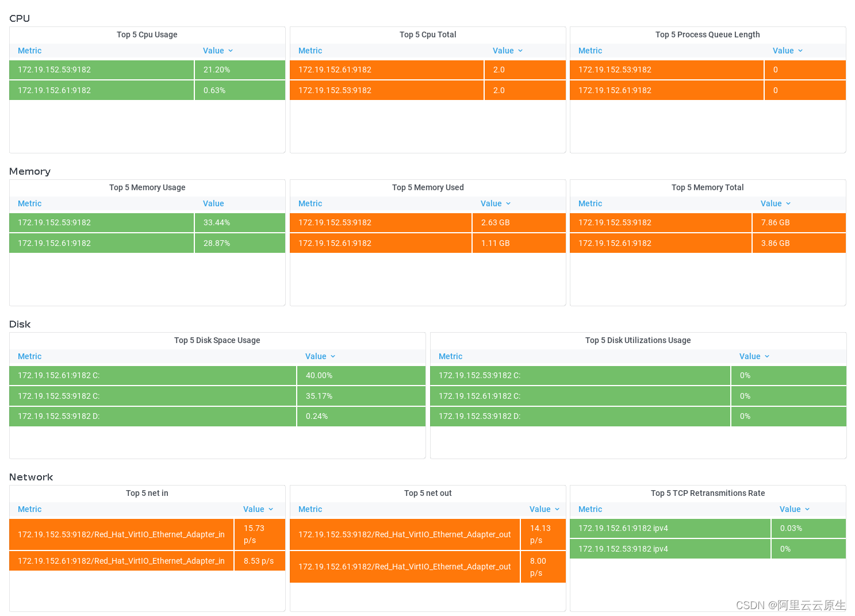Open Top 5 Memory Used panel title

[428, 187]
